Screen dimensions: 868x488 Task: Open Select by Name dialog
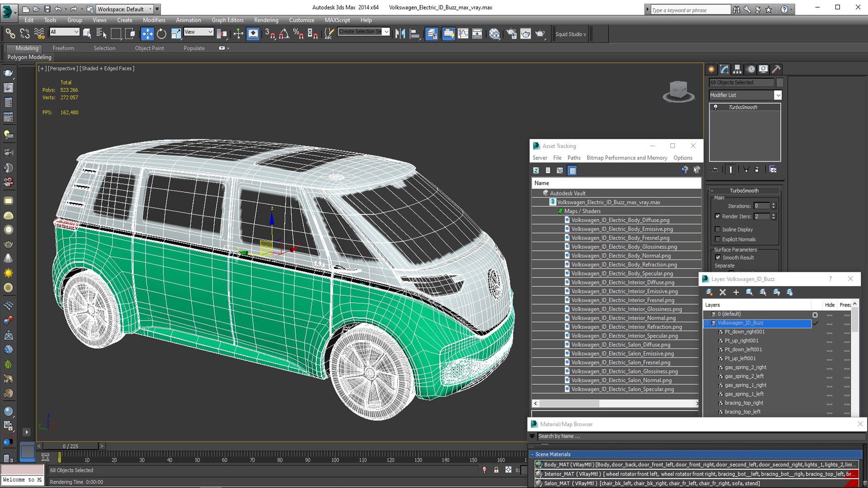pyautogui.click(x=101, y=33)
